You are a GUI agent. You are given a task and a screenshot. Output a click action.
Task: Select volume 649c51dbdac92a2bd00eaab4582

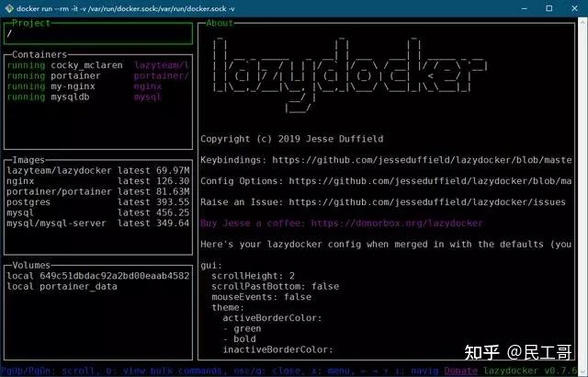click(x=98, y=276)
